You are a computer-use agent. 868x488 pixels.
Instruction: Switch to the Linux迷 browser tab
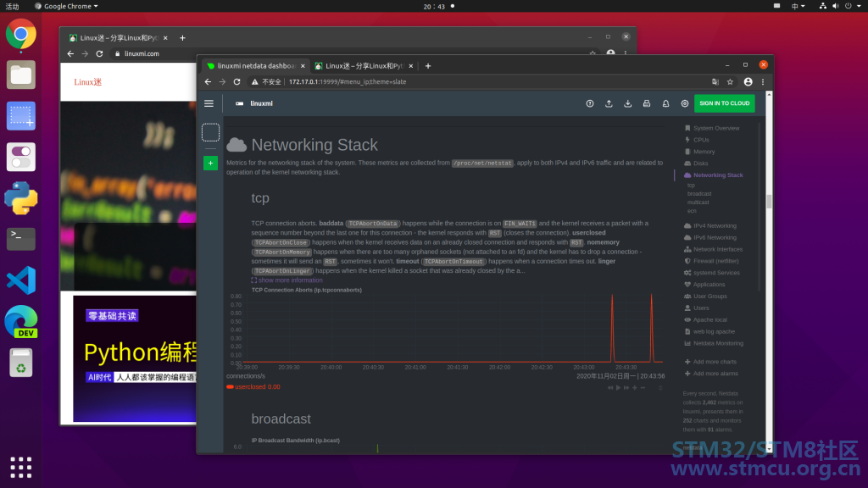(363, 66)
